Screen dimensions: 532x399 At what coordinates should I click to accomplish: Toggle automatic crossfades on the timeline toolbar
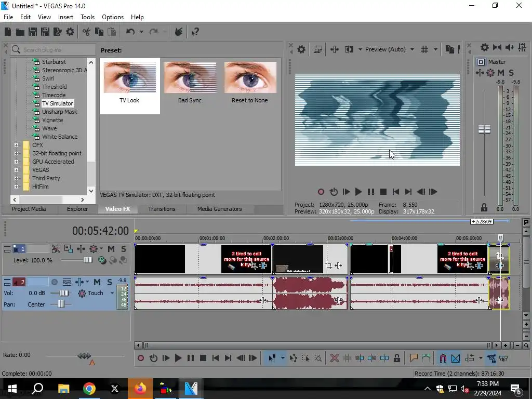pos(456,358)
